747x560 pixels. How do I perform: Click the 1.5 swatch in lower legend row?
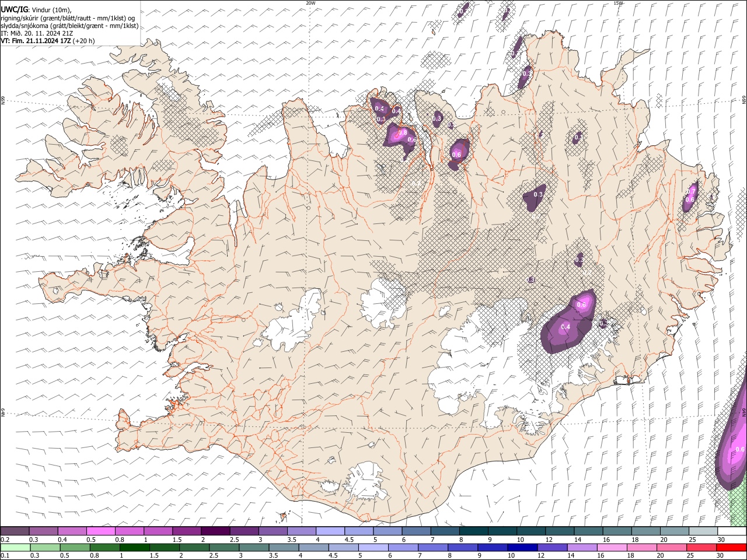click(x=165, y=547)
